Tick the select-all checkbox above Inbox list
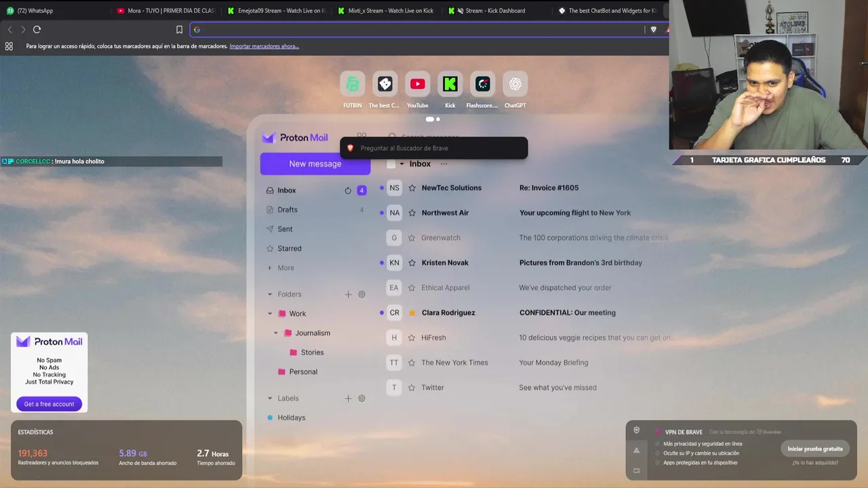 [x=391, y=164]
